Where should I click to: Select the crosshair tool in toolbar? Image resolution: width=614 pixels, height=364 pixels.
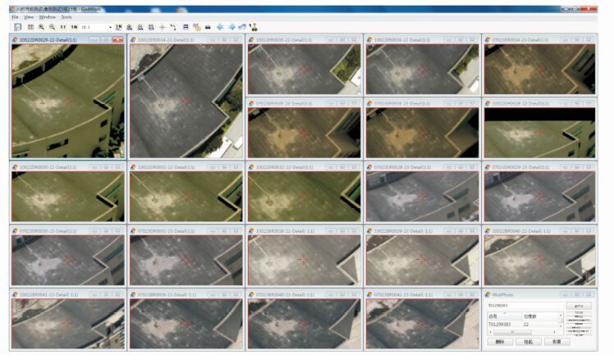(162, 27)
